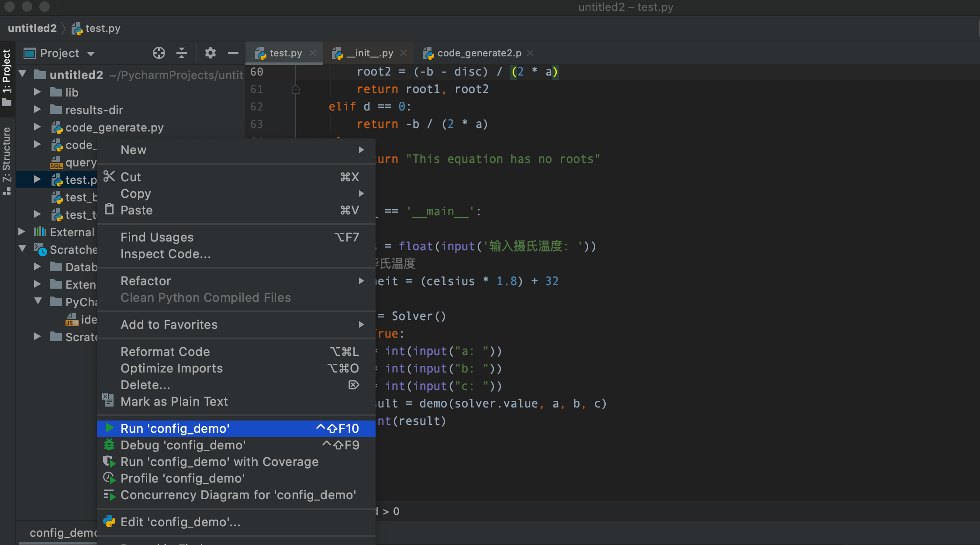Close the code_generate2.p editor tab
Viewport: 980px width, 545px height.
[530, 53]
